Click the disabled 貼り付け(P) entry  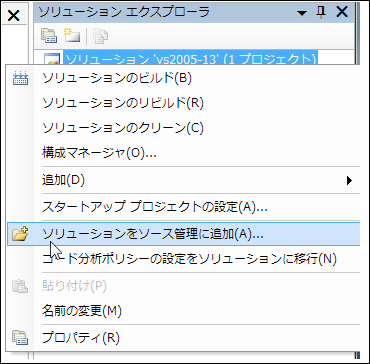184,286
